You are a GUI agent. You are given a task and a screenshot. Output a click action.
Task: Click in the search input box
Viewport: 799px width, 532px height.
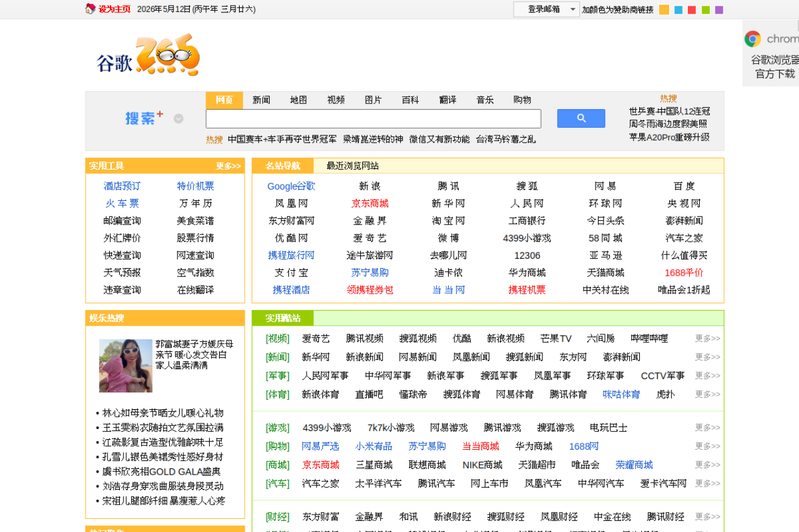373,118
